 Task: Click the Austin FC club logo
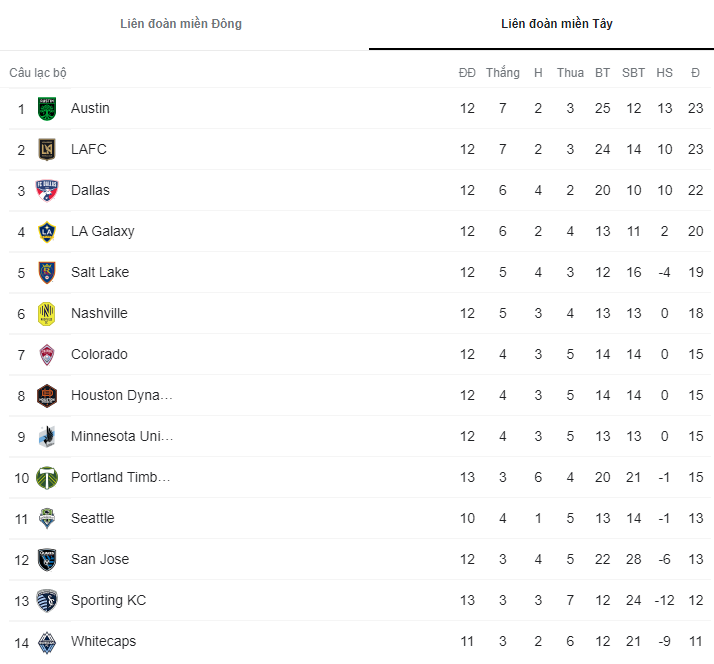(47, 108)
